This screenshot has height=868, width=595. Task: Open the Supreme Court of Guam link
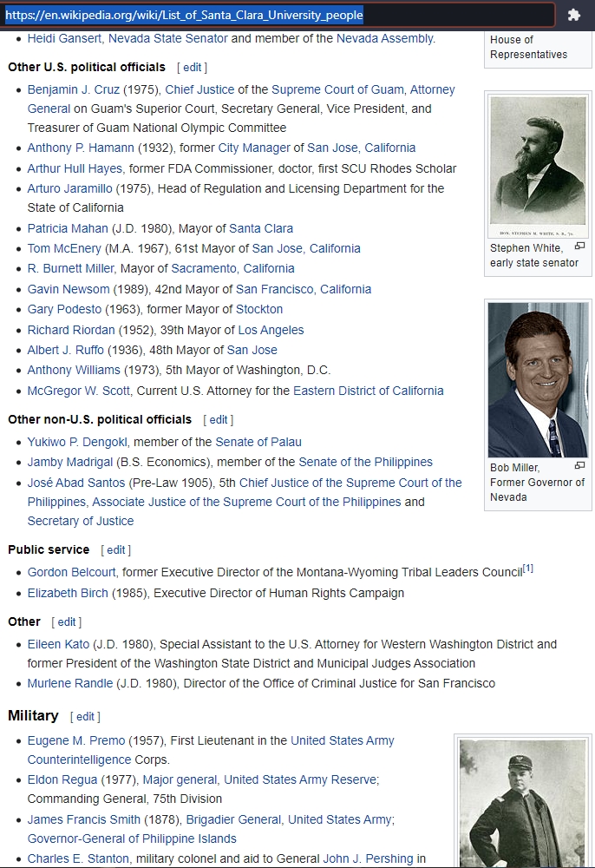pyautogui.click(x=337, y=89)
